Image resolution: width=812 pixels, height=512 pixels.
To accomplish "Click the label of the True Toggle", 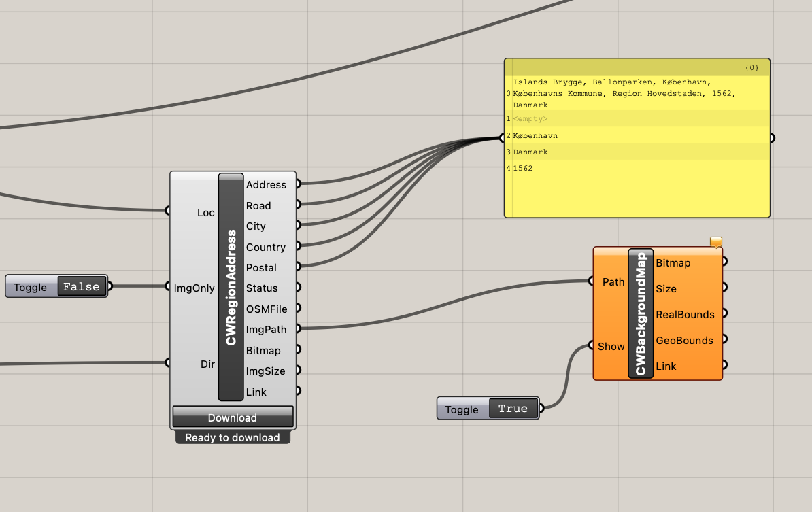I will tap(461, 409).
